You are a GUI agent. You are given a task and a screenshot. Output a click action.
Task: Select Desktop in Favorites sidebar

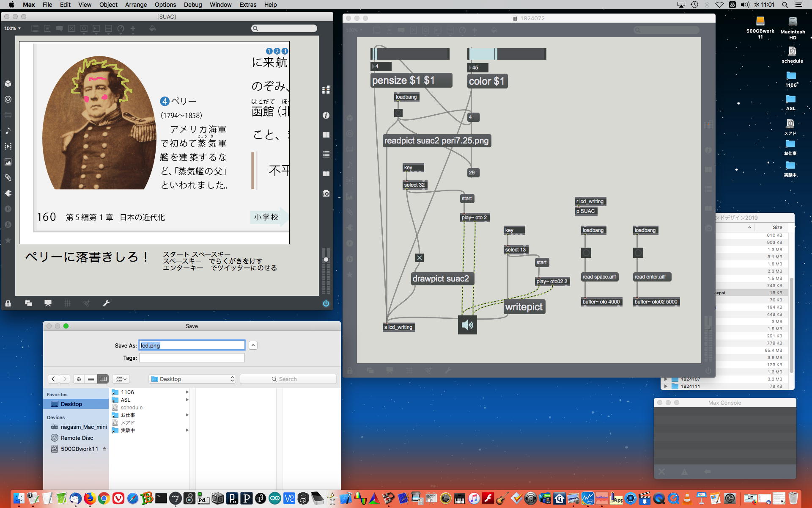click(x=71, y=404)
